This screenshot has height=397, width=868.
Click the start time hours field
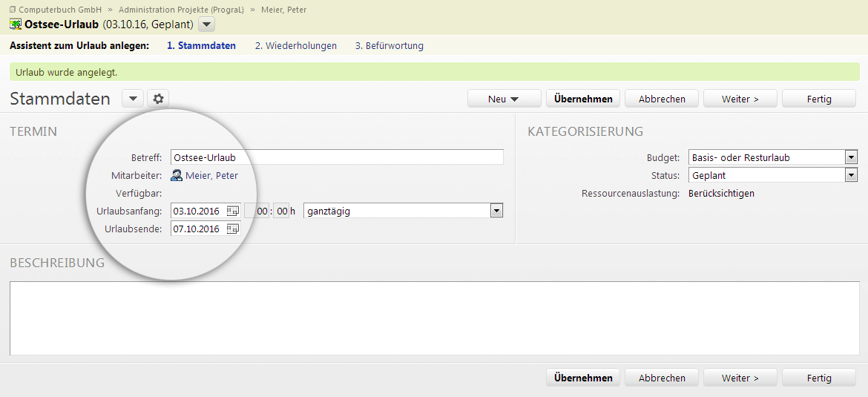[256, 211]
